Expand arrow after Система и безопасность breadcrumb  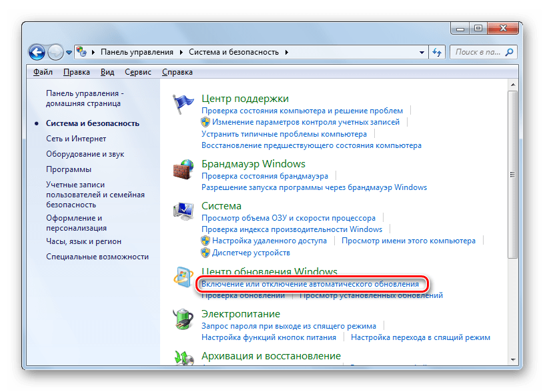click(x=286, y=52)
